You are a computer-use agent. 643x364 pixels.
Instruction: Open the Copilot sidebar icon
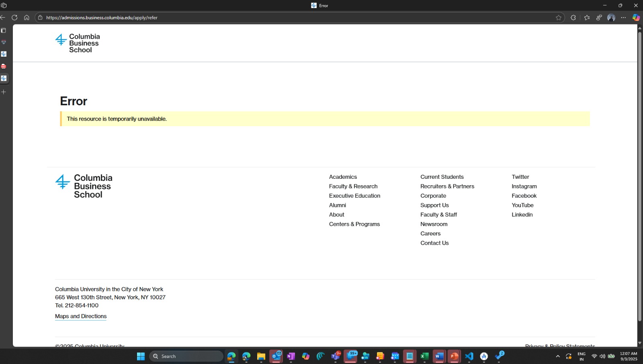click(x=636, y=18)
